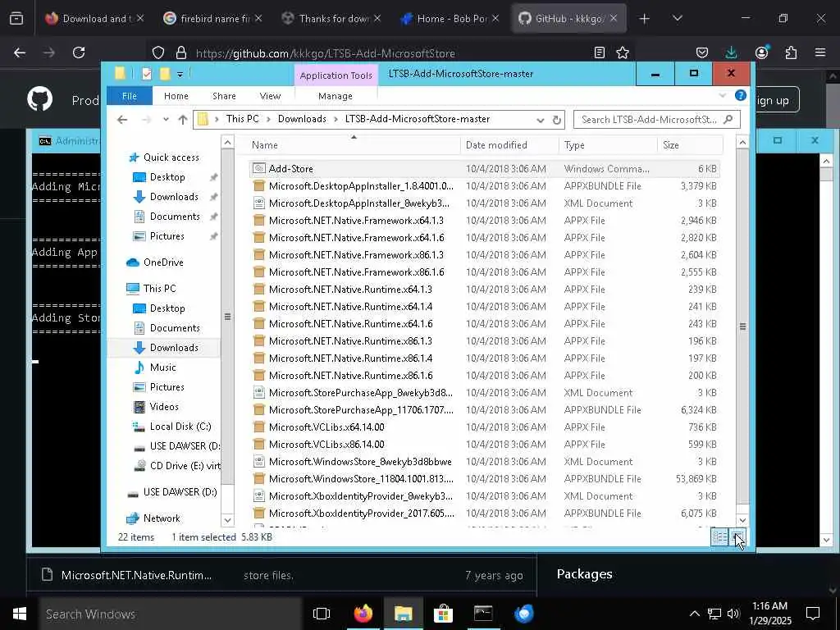The height and width of the screenshot is (630, 840).
Task: Open Firefox View tab-list icon
Action: [16, 19]
